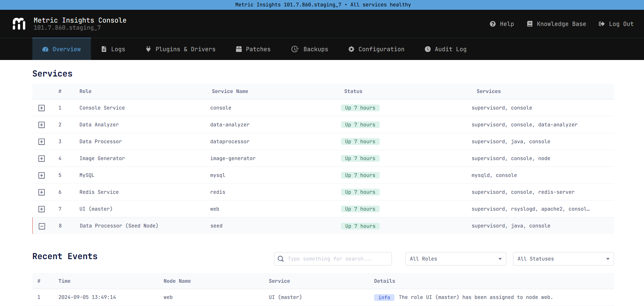Image resolution: width=644 pixels, height=306 pixels.
Task: Click the Data Processor (Seed Node) role text
Action: tap(119, 226)
